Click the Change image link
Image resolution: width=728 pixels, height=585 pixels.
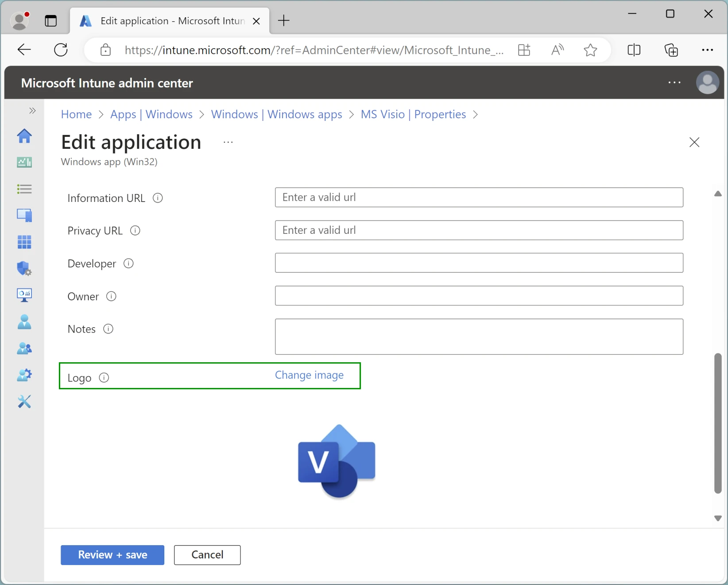[309, 375]
